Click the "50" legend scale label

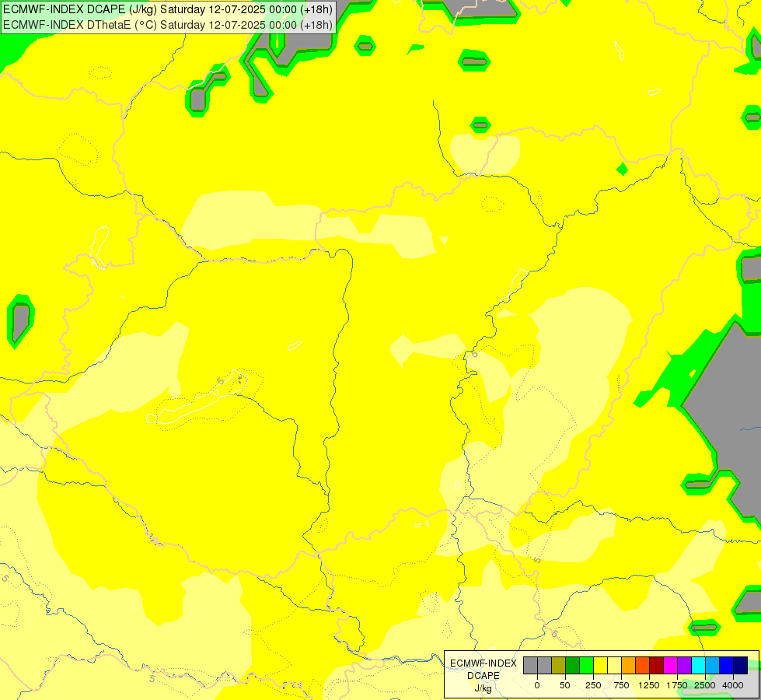click(565, 685)
